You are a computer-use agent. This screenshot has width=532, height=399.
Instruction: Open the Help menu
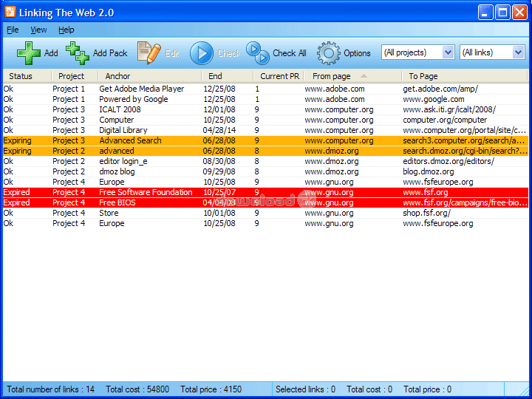click(x=66, y=30)
